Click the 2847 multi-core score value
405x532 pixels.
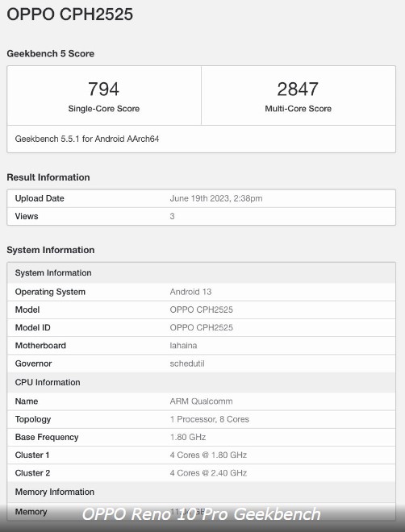pyautogui.click(x=298, y=89)
